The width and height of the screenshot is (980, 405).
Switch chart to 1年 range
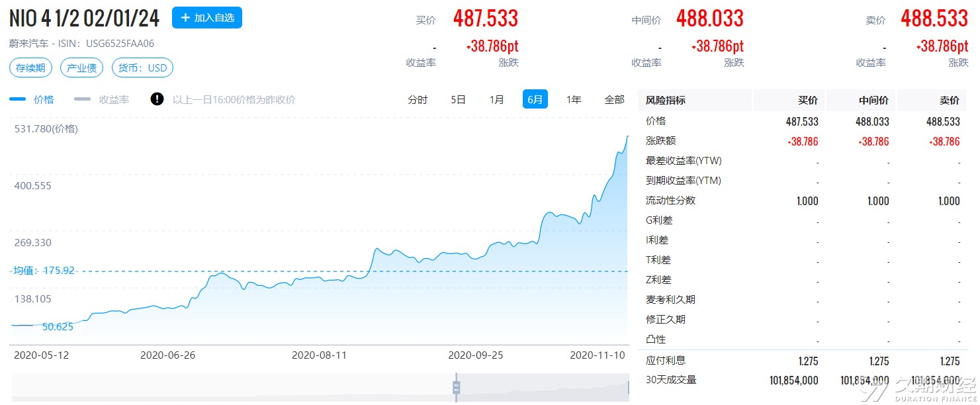[574, 99]
